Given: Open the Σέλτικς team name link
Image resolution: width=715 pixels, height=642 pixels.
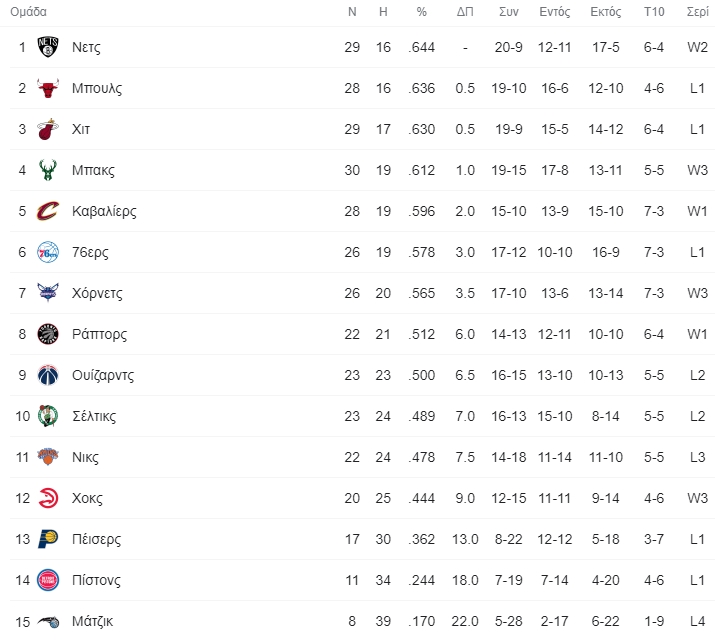Looking at the screenshot, I should click(94, 416).
